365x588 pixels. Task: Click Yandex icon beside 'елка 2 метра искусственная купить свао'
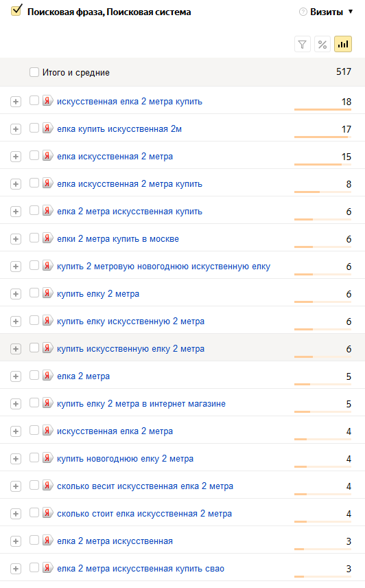tap(47, 568)
